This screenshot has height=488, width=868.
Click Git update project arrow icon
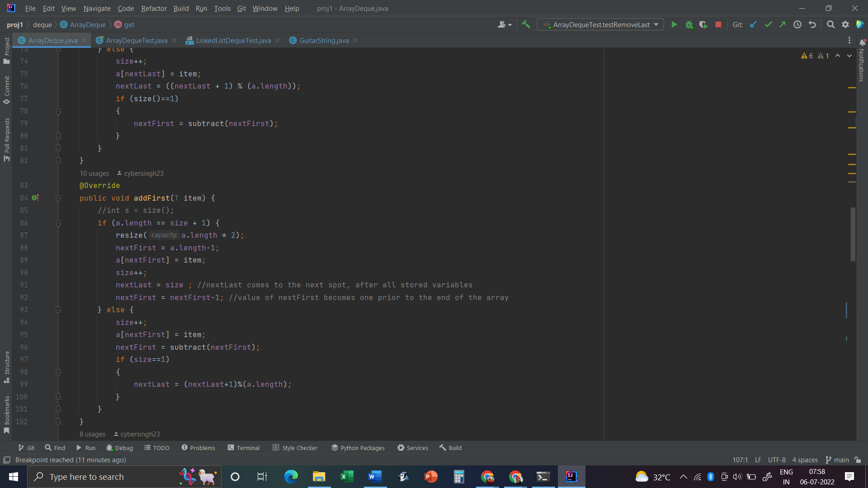[x=753, y=25]
